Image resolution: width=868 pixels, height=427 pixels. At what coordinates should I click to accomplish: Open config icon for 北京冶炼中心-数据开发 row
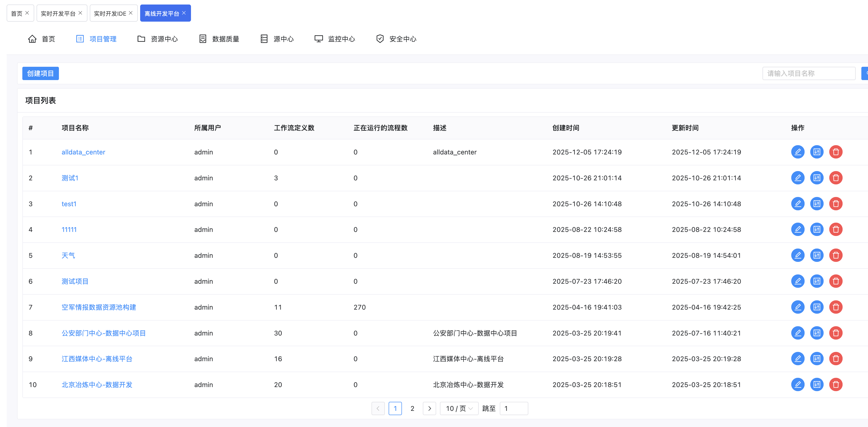[x=816, y=384]
